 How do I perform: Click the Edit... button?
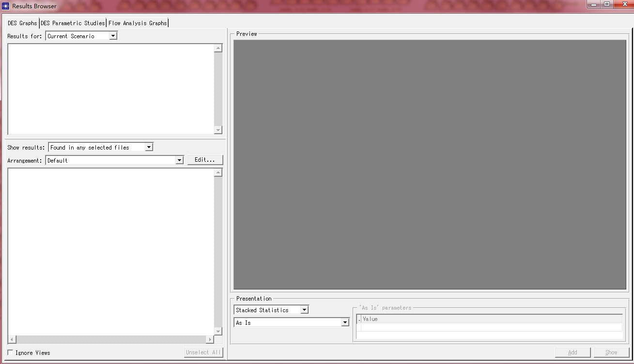pyautogui.click(x=205, y=160)
